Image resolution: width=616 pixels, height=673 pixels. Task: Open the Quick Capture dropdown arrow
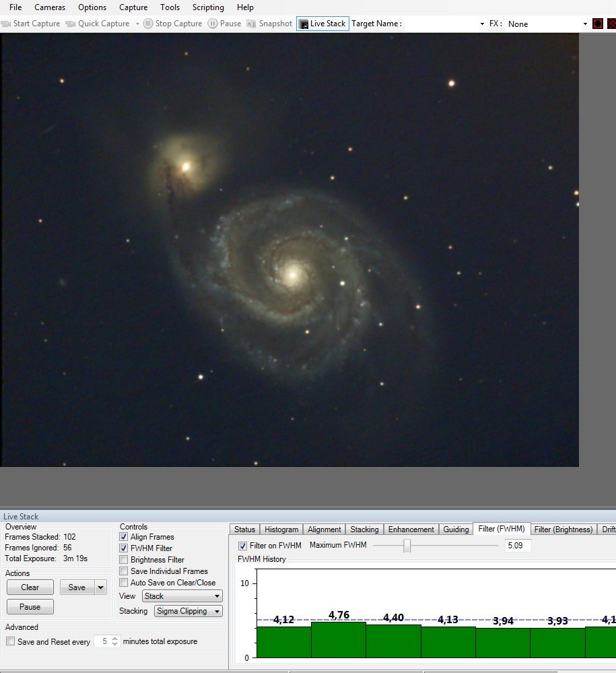(x=137, y=24)
